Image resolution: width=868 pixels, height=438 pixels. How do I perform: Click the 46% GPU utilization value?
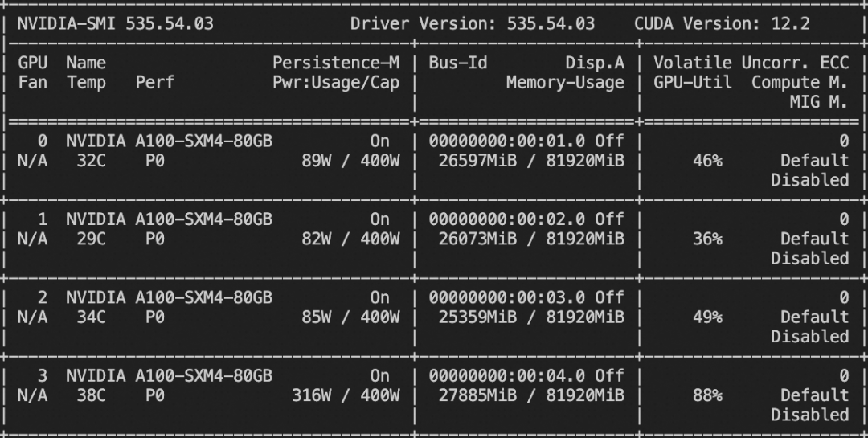(707, 160)
